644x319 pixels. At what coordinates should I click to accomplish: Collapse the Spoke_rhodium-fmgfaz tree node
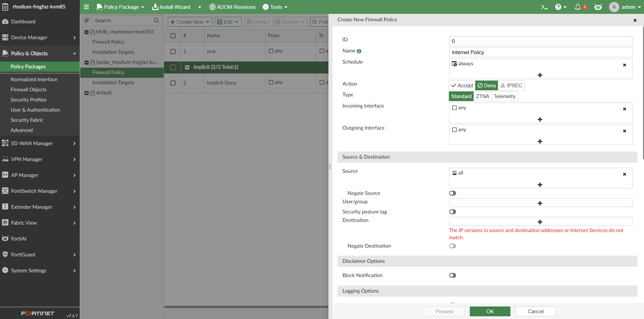click(x=87, y=63)
